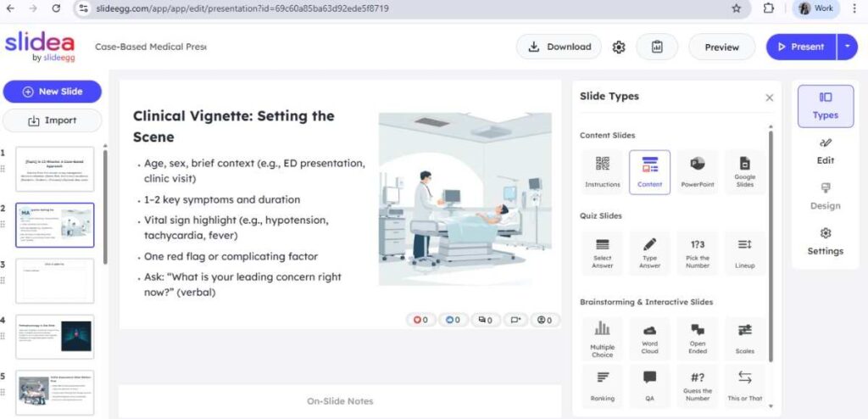This screenshot has height=419, width=868.
Task: Add a Type Answer quiz slide
Action: coord(649,253)
